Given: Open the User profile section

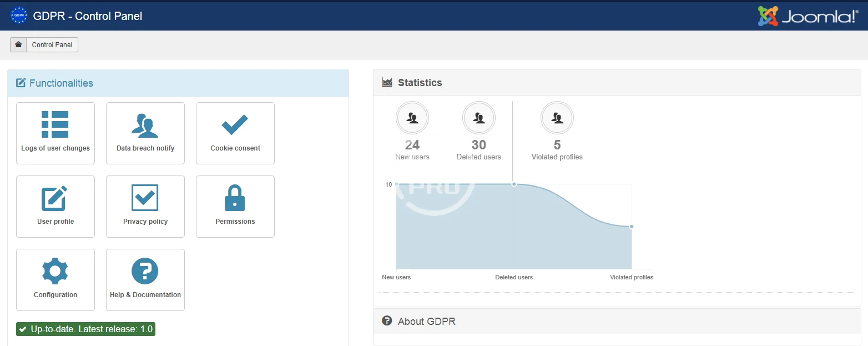Looking at the screenshot, I should coord(55,206).
